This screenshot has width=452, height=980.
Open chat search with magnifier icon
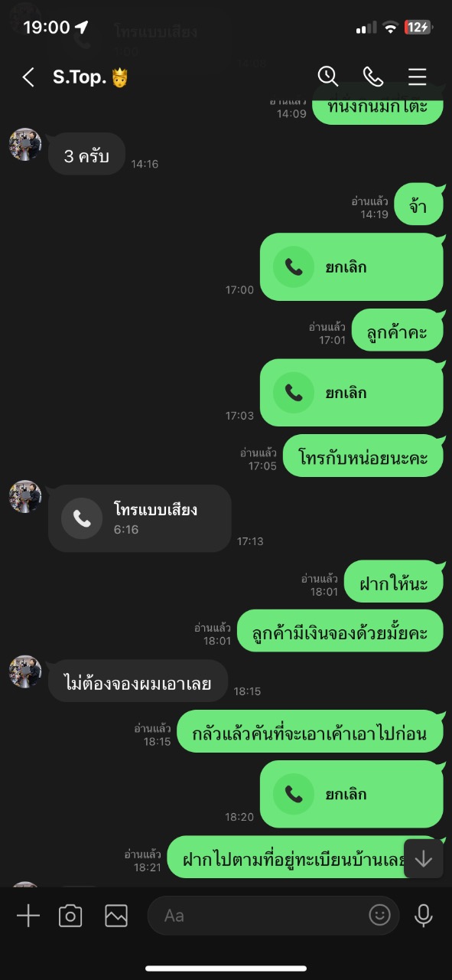[328, 76]
